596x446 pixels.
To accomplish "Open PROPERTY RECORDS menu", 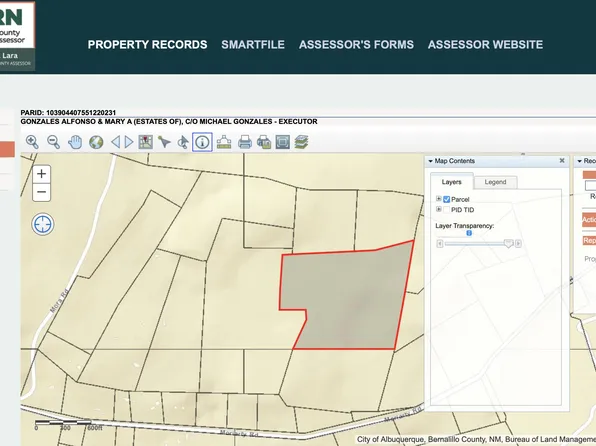I will (x=147, y=44).
